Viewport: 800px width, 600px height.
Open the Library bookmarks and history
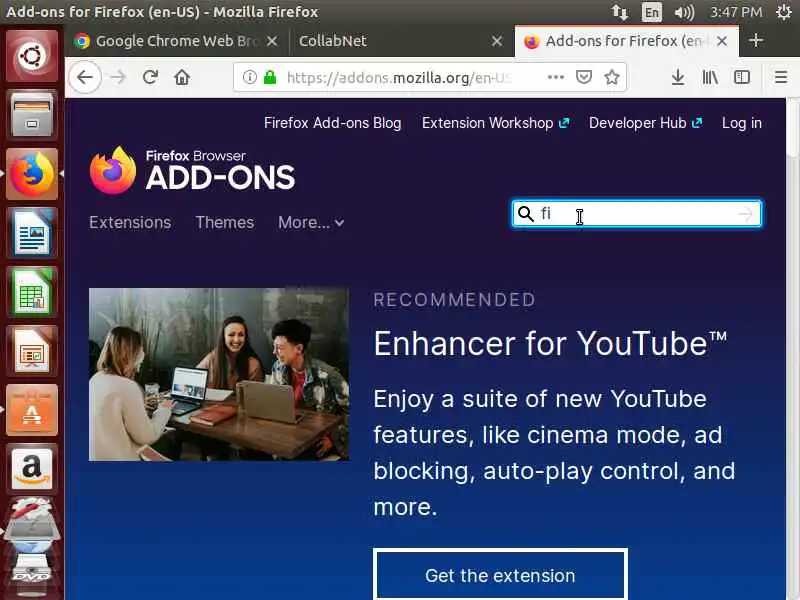[x=710, y=78]
